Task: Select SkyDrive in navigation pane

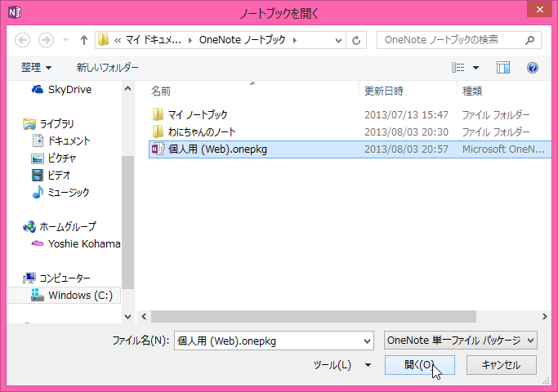Action: pyautogui.click(x=61, y=89)
